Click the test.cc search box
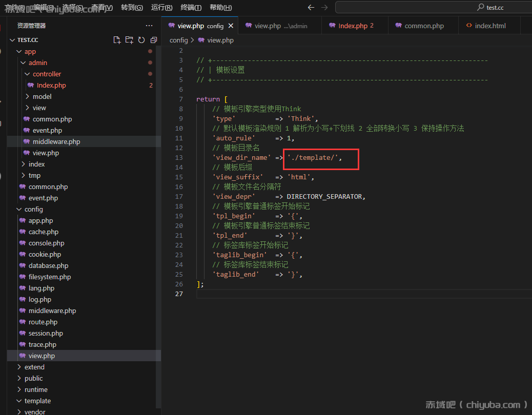532x415 pixels. click(x=434, y=8)
